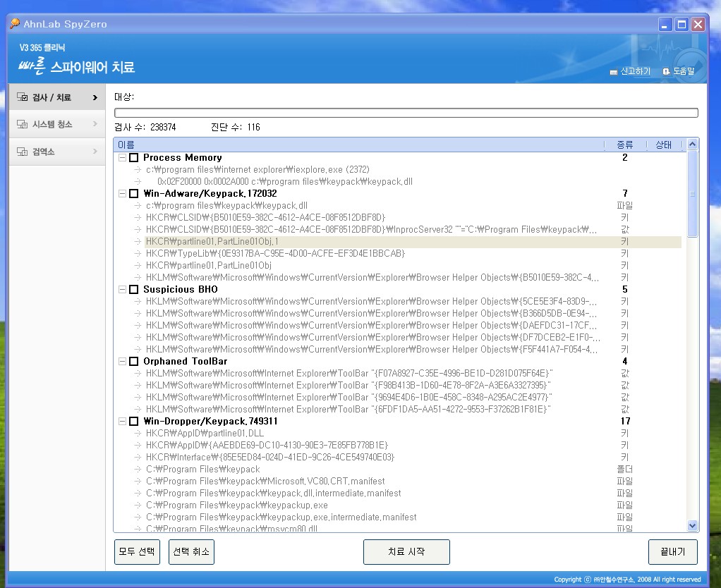Check the Process Memory group checkbox
Viewport: 721px width, 588px height.
click(x=134, y=157)
